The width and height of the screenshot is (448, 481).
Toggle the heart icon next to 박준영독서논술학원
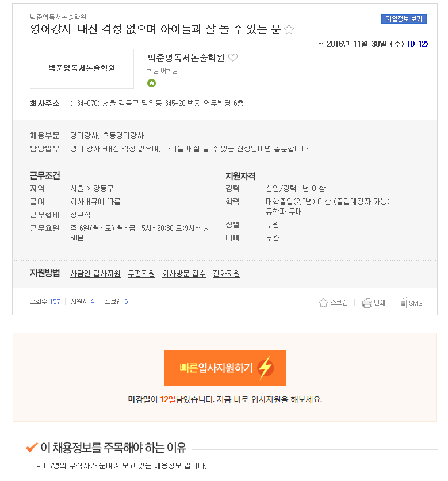[x=233, y=58]
